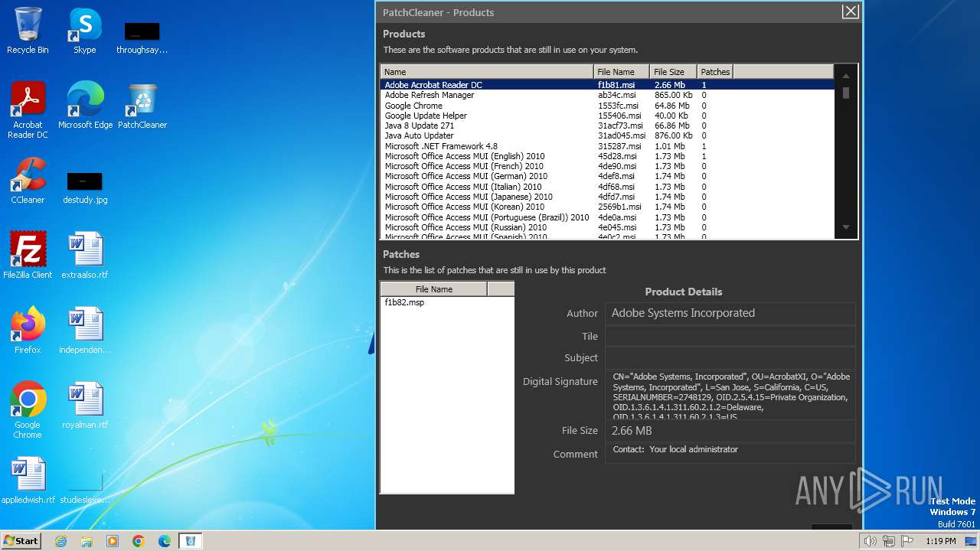Click the Action Center flag tray icon
Image resolution: width=980 pixels, height=551 pixels.
coord(907,541)
